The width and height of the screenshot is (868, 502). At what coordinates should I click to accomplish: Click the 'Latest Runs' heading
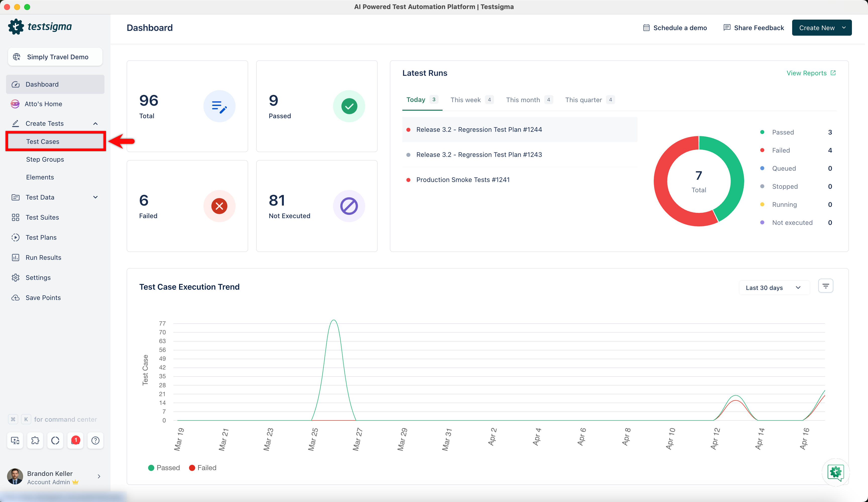[x=425, y=73]
